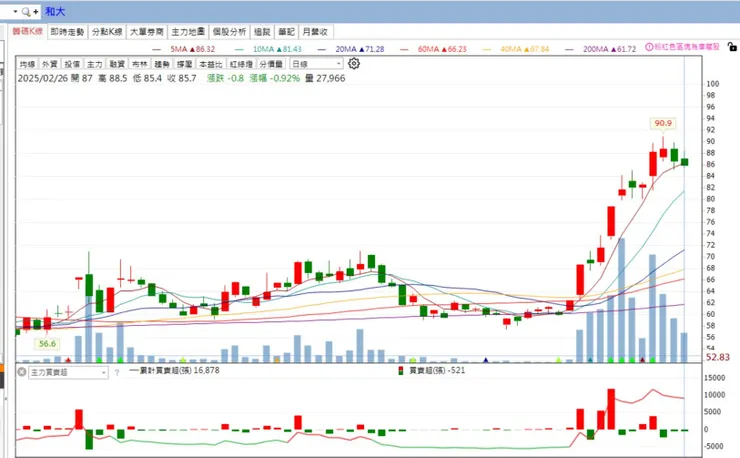Viewport: 740px width, 458px height.
Task: Switch to the 追蹤 tab
Action: (262, 32)
